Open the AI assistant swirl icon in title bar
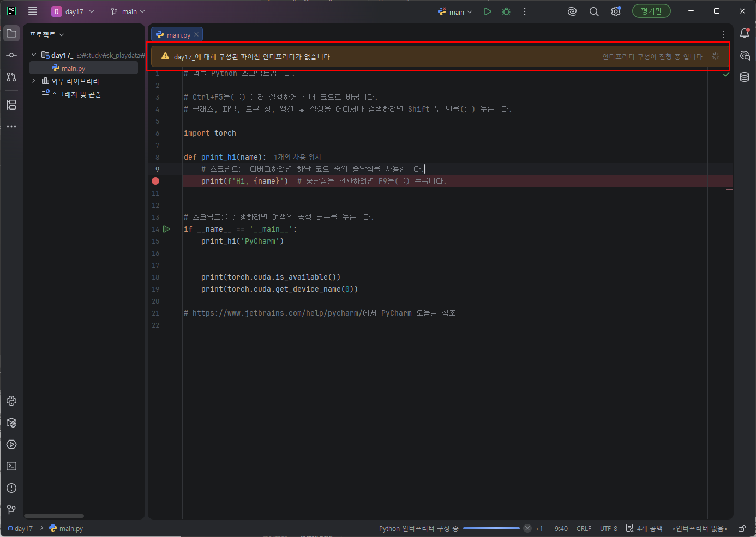This screenshot has height=537, width=756. [572, 11]
